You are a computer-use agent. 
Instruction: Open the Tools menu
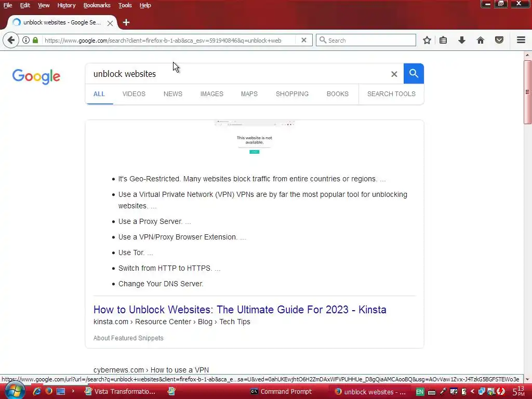(125, 5)
